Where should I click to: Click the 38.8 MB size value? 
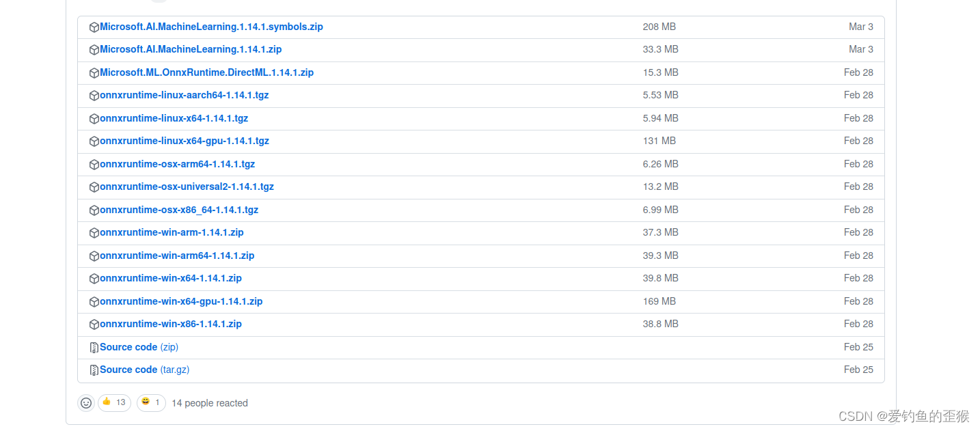pos(661,324)
